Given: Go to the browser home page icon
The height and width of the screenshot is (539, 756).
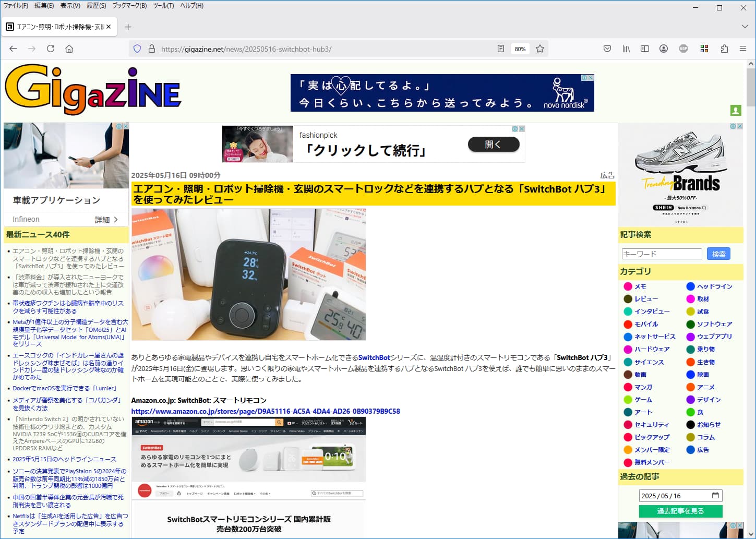Looking at the screenshot, I should click(69, 49).
